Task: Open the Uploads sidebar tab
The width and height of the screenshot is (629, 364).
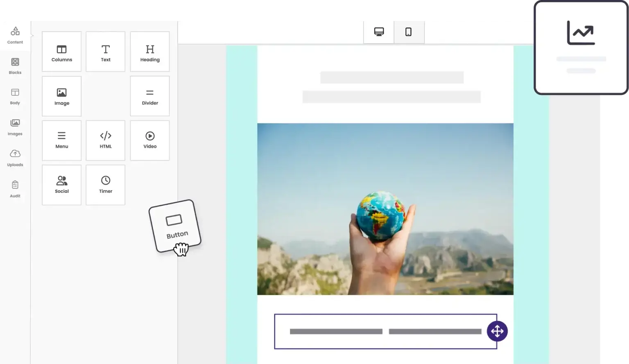Action: click(x=15, y=158)
